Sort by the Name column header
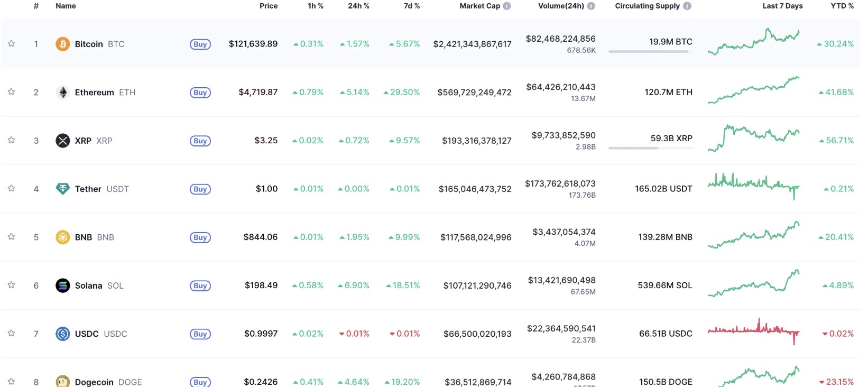This screenshot has width=868, height=387. (x=66, y=6)
